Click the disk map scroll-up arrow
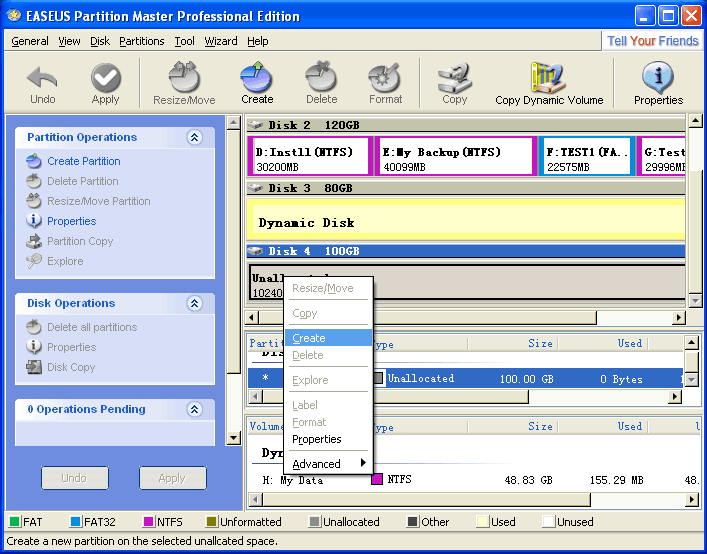Image resolution: width=707 pixels, height=554 pixels. point(695,121)
